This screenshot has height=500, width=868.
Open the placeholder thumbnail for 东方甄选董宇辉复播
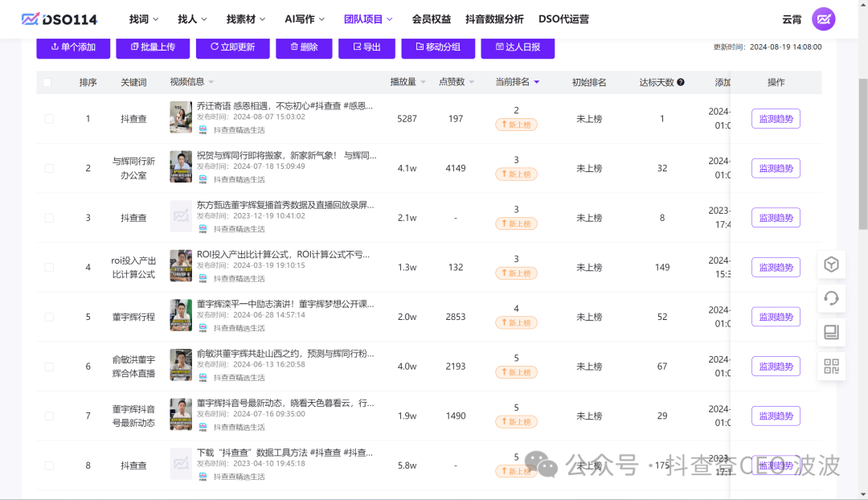click(181, 216)
